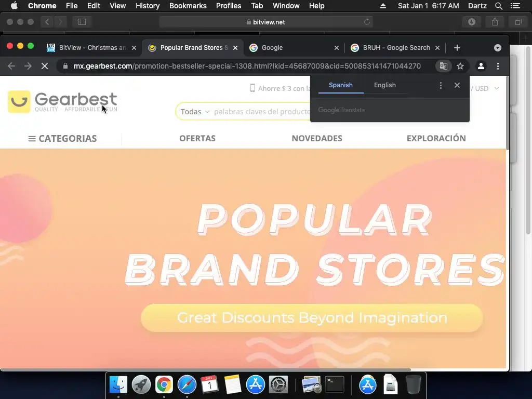The image size is (532, 399).
Task: Toggle Safari sidebar button
Action: 82,22
